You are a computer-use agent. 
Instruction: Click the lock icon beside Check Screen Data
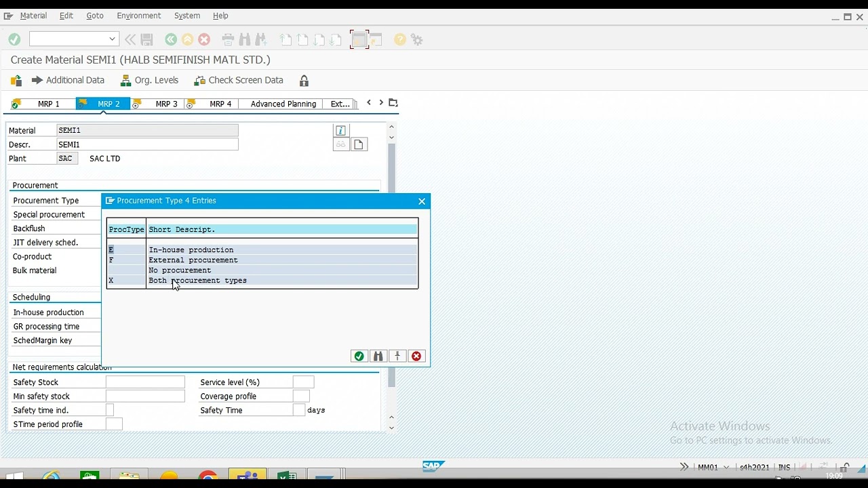point(304,81)
